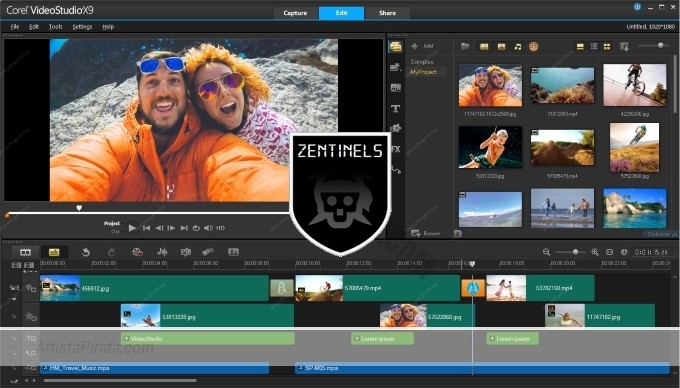This screenshot has height=388, width=680.
Task: Click the Import media files folder icon
Action: point(465,46)
